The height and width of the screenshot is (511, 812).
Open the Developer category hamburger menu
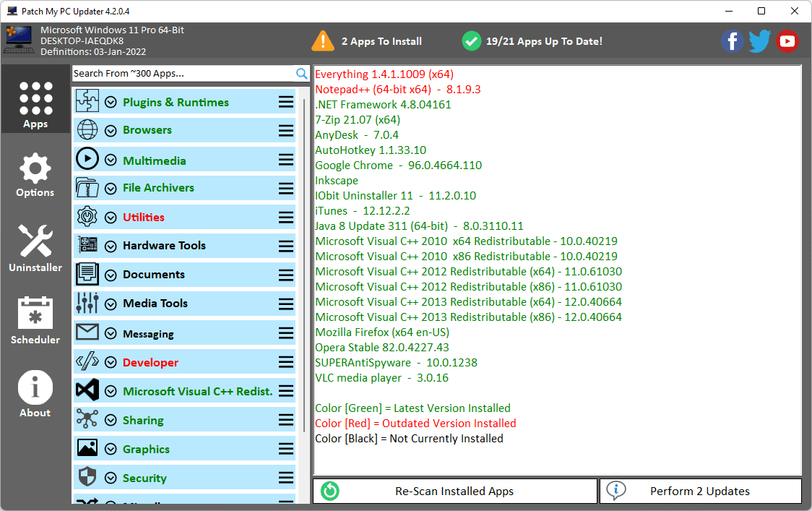click(x=286, y=361)
